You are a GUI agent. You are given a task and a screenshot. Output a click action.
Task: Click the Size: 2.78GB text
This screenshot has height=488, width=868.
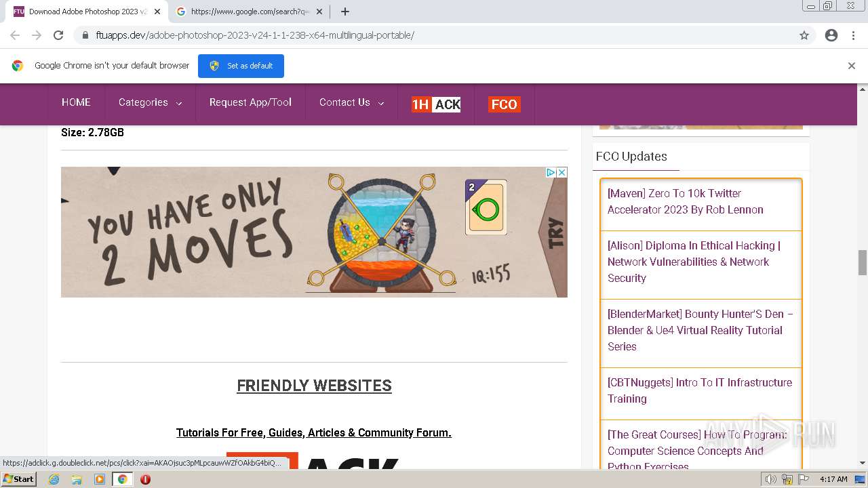click(x=92, y=132)
